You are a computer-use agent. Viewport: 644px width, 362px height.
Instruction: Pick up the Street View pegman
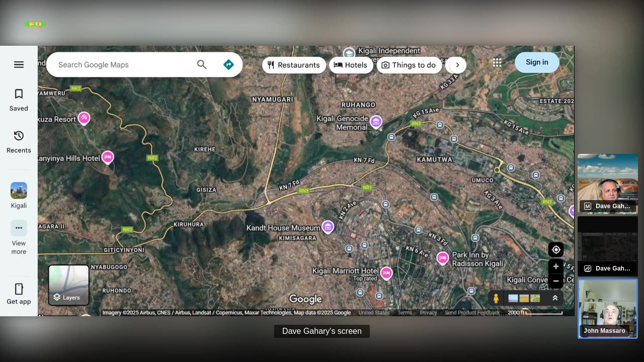pos(496,298)
